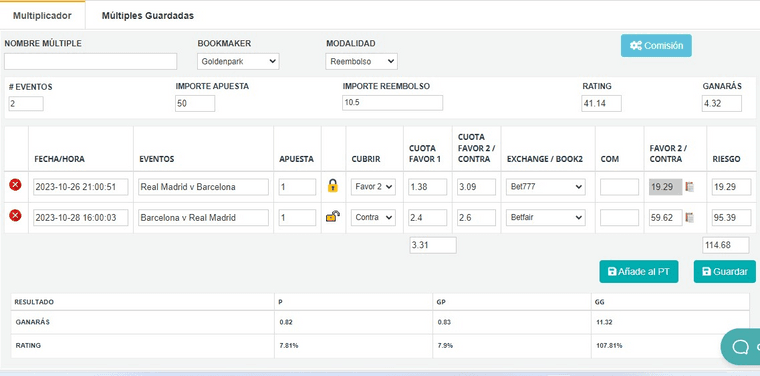Open calculator icon beside 19.29 value

pos(689,187)
